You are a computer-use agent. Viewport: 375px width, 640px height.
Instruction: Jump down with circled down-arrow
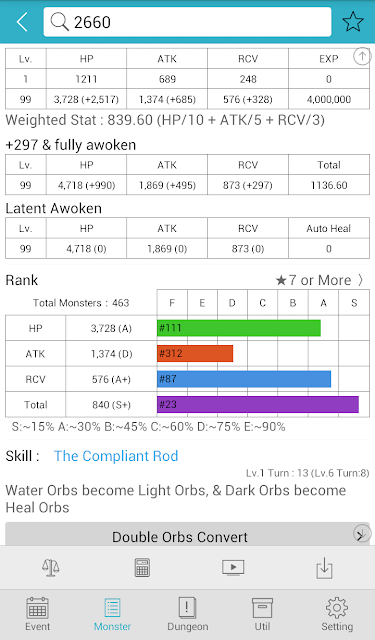[362, 534]
